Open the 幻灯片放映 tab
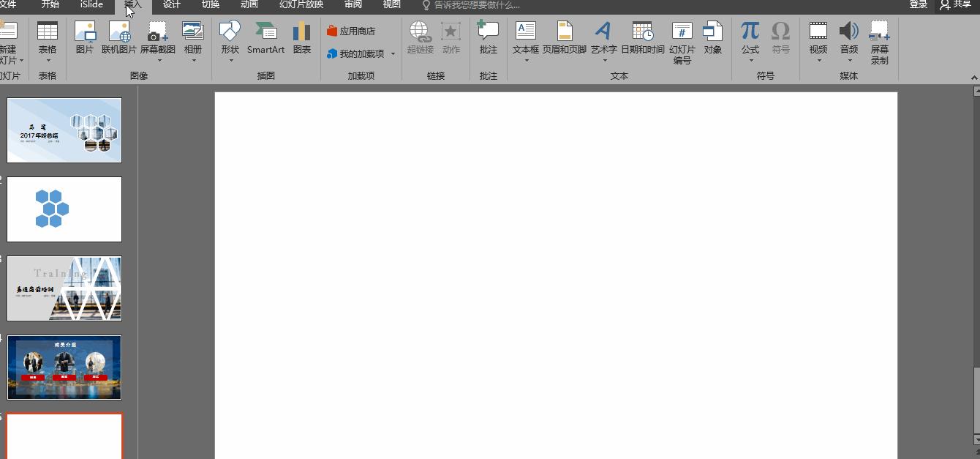Image resolution: width=980 pixels, height=459 pixels. click(x=301, y=5)
